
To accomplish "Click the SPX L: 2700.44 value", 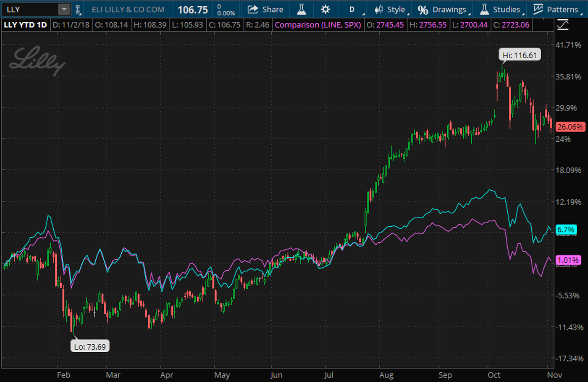I will click(470, 25).
